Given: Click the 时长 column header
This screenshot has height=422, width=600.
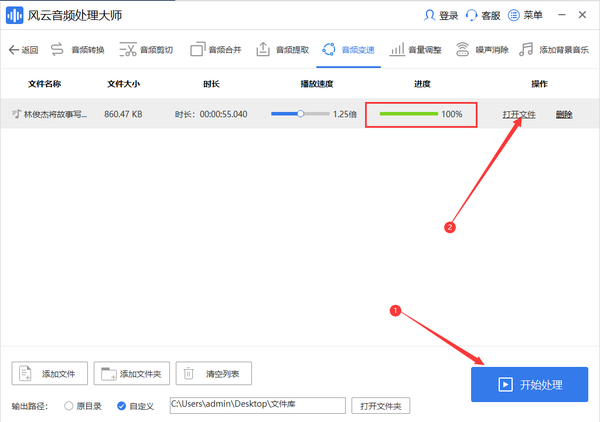Looking at the screenshot, I should [211, 84].
